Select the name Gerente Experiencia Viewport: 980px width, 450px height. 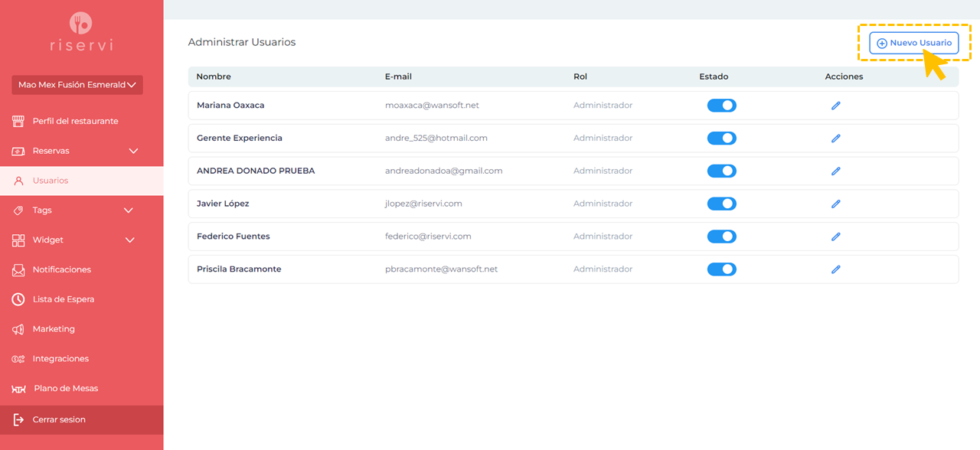coord(240,139)
